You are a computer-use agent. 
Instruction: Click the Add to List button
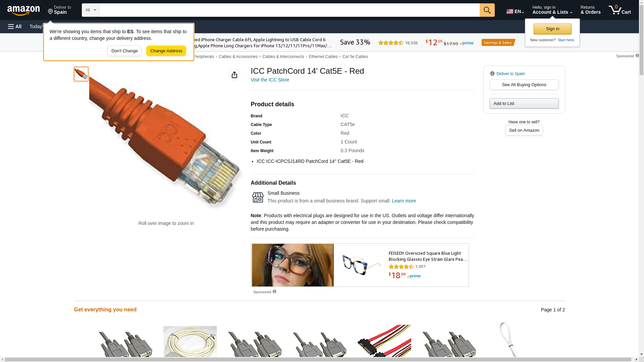(524, 103)
